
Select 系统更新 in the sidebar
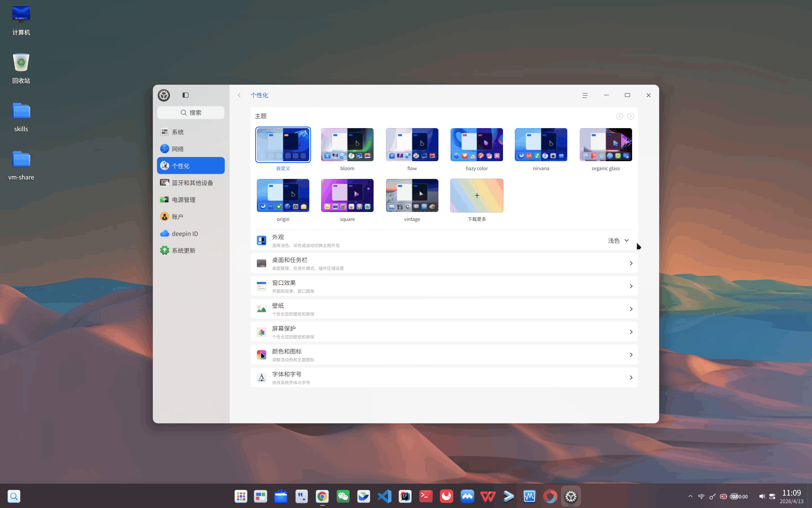coord(191,251)
